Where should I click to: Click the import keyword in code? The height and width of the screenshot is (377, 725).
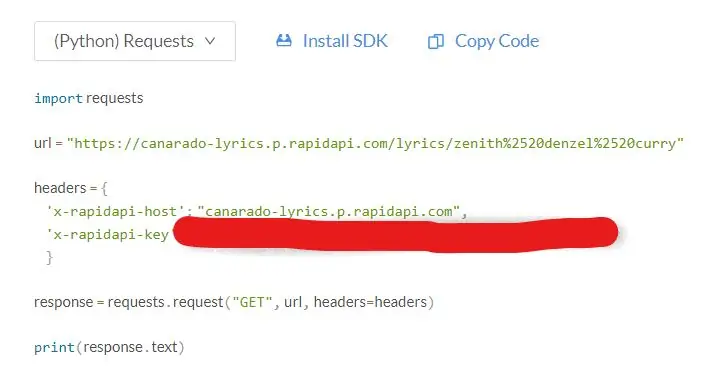[x=58, y=99]
